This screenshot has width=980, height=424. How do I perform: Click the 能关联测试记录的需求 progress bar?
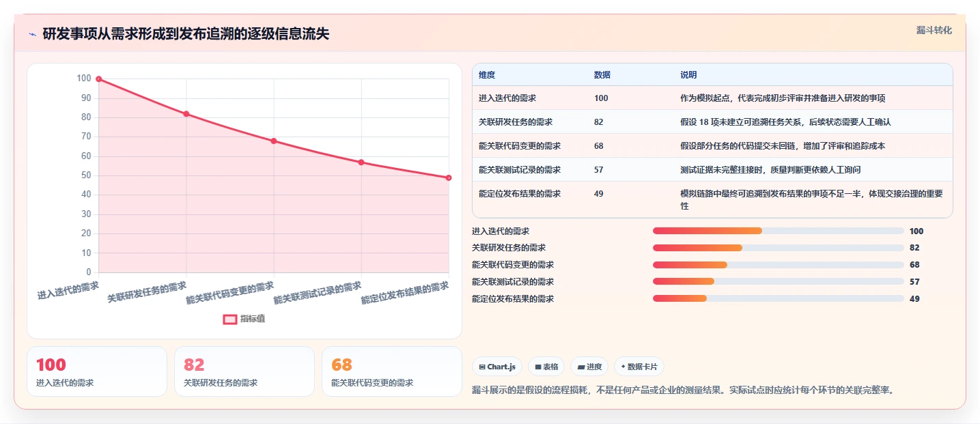(x=779, y=281)
